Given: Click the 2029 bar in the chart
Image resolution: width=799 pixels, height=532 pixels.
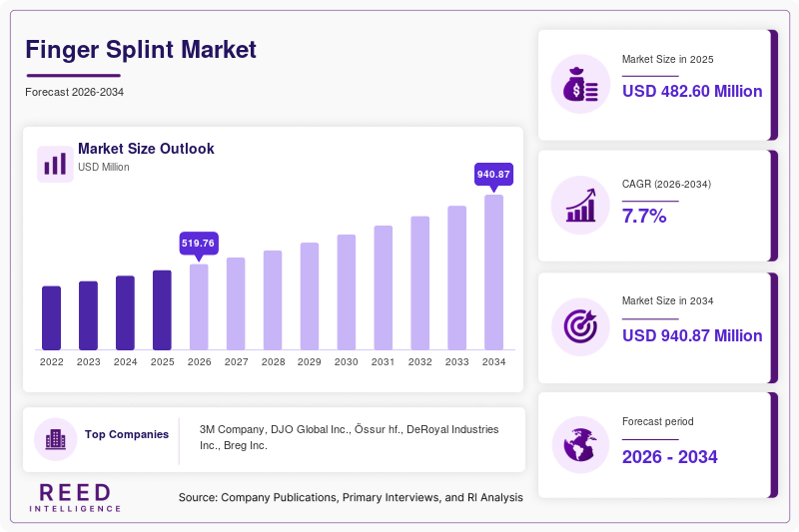Looking at the screenshot, I should click(x=310, y=296).
